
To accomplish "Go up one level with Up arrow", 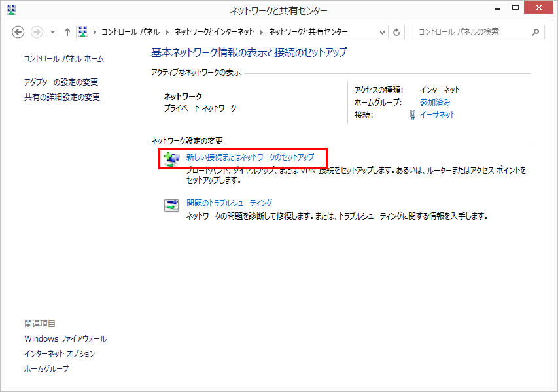I will point(67,32).
